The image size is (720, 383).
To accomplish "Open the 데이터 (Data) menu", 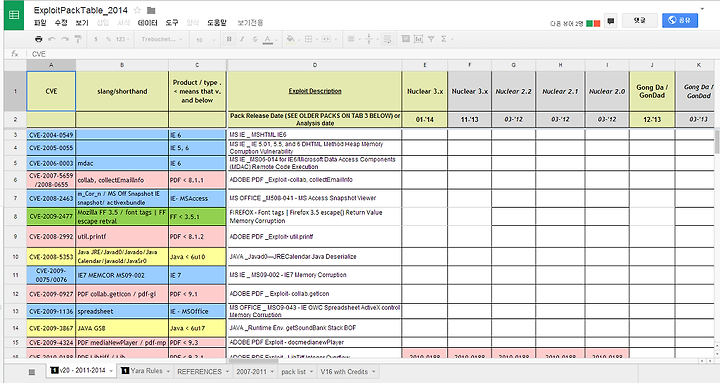I will (147, 23).
